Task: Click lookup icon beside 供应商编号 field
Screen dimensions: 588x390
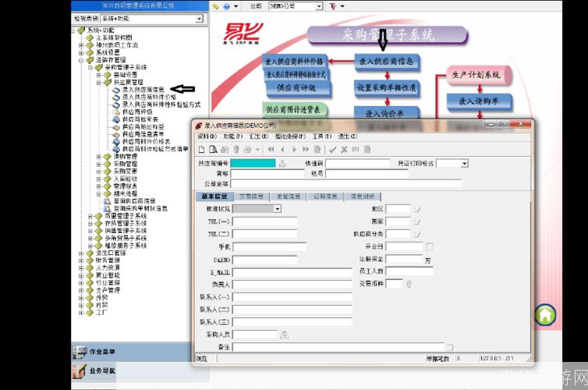Action: (x=282, y=164)
